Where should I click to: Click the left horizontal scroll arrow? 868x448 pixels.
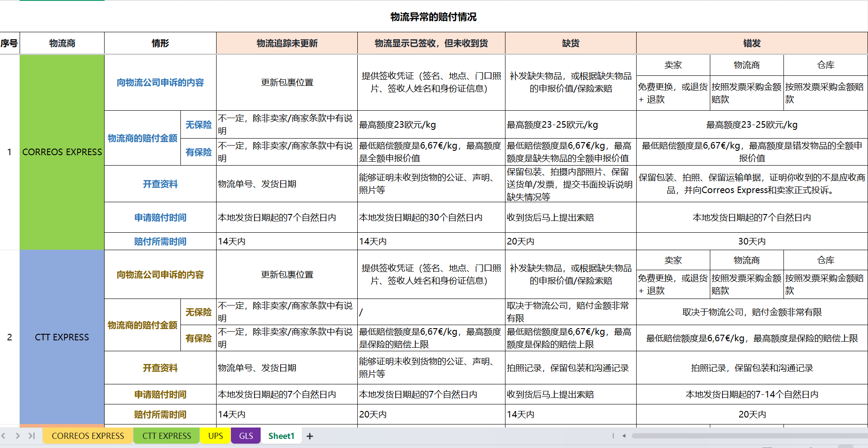coord(624,436)
